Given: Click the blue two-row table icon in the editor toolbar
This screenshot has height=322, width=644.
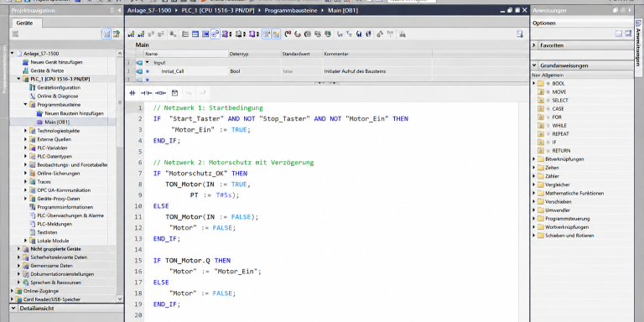Looking at the screenshot, I should [195, 34].
